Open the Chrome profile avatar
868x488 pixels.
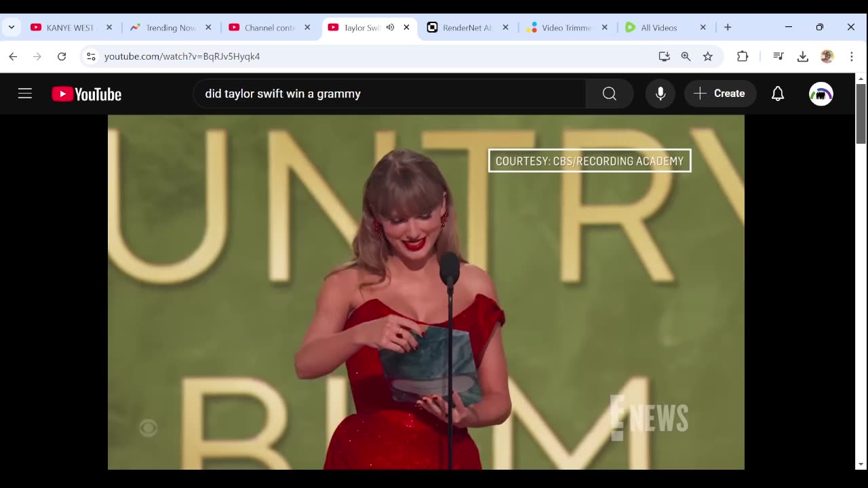point(827,56)
